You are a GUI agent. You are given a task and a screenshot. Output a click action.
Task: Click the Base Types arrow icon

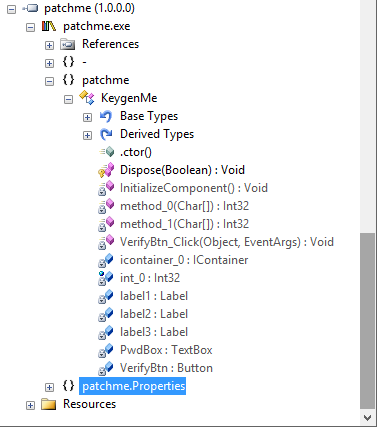point(106,116)
